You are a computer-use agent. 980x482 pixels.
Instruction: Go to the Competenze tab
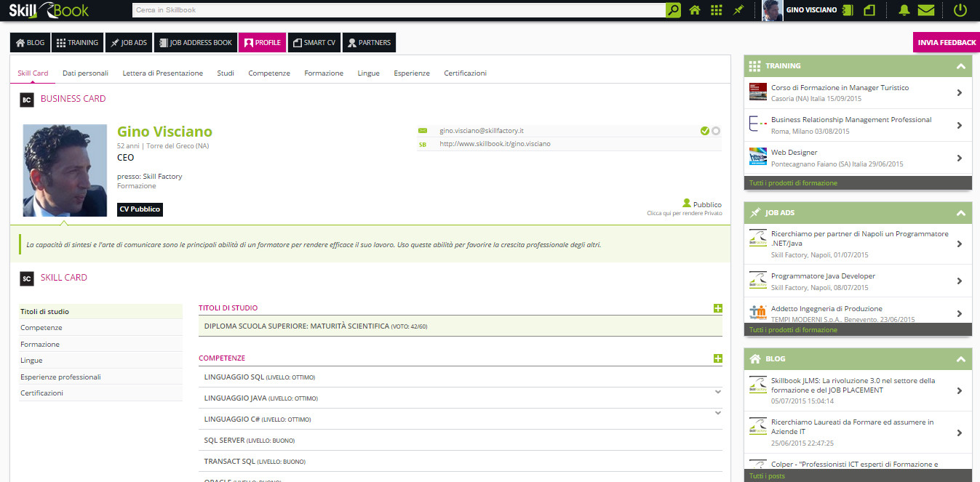point(269,73)
